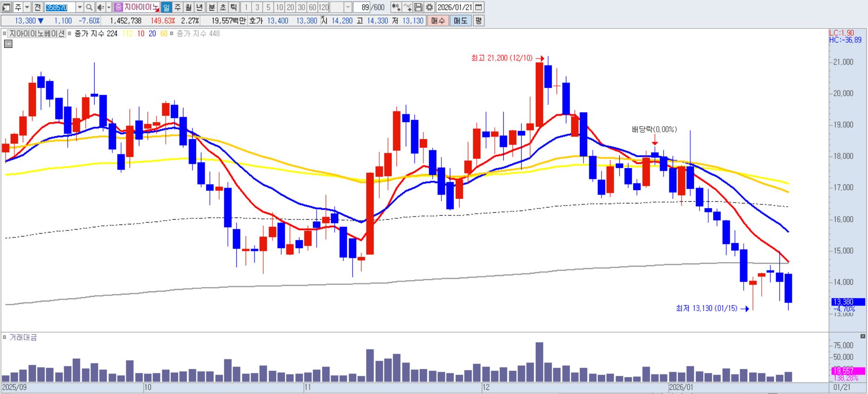Open the calendar date picker icon
Image resolution: width=868 pixels, height=394 pixels.
479,7
